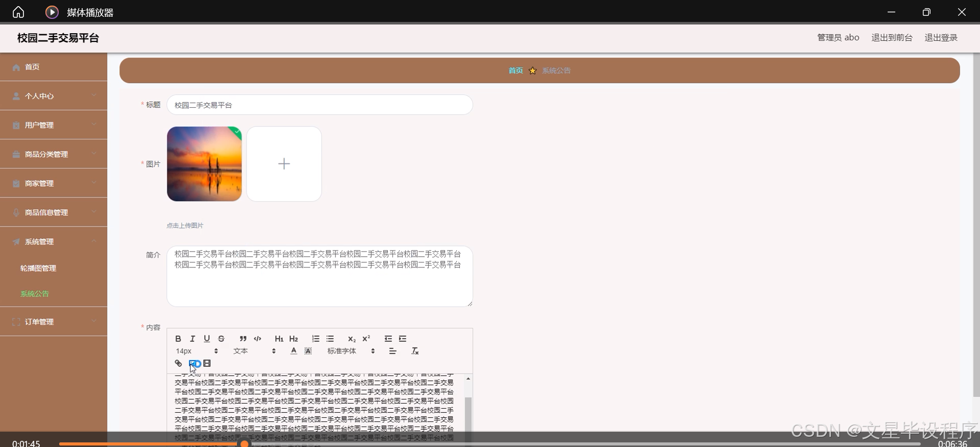The image size is (980, 447).
Task: Insert an image in the editor
Action: (193, 363)
